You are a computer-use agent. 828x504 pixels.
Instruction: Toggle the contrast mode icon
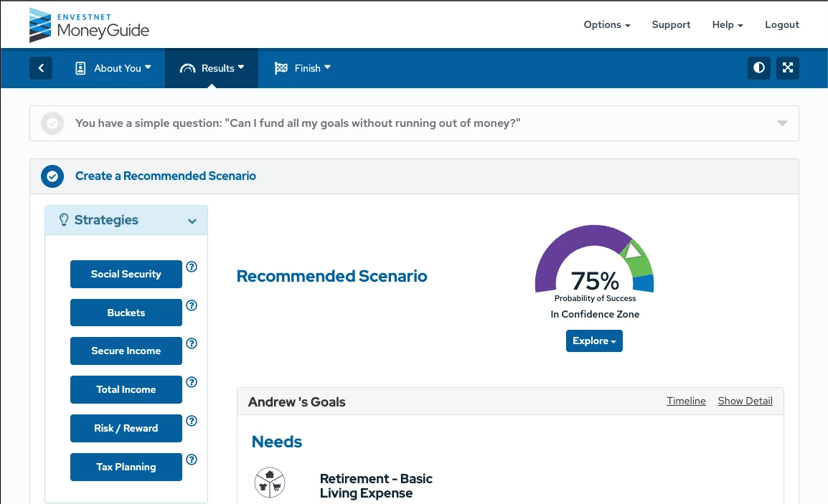(x=759, y=68)
